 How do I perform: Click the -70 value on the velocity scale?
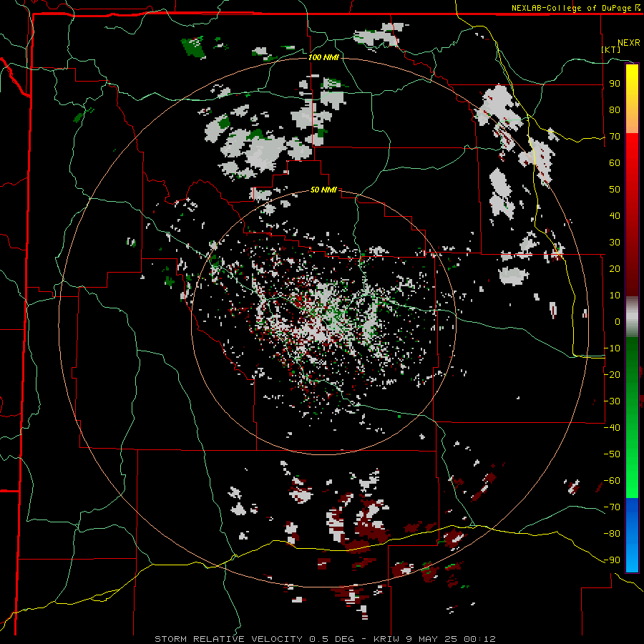[x=612, y=507]
